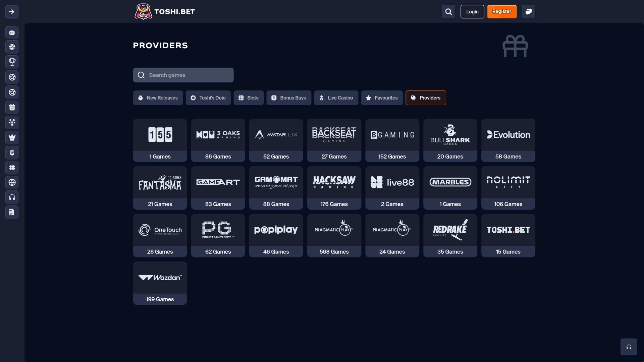Open the trophy sidebar icon
Viewport: 644px width, 362px height.
click(12, 62)
